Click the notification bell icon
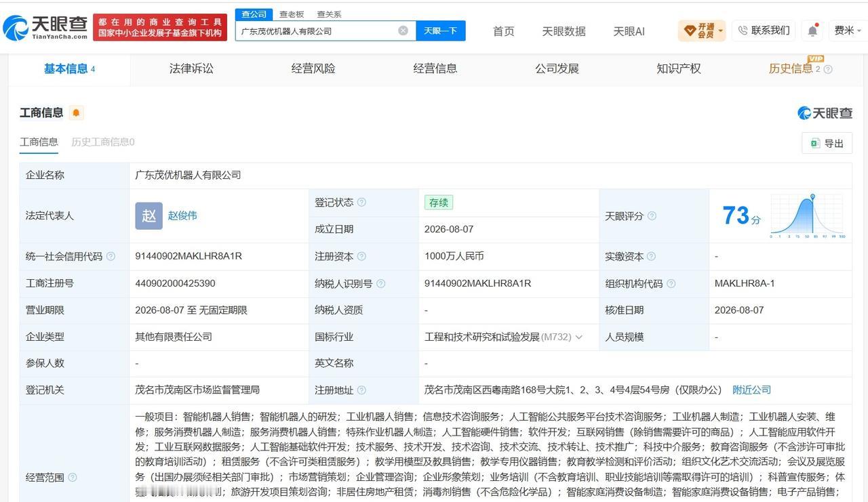 [x=812, y=30]
